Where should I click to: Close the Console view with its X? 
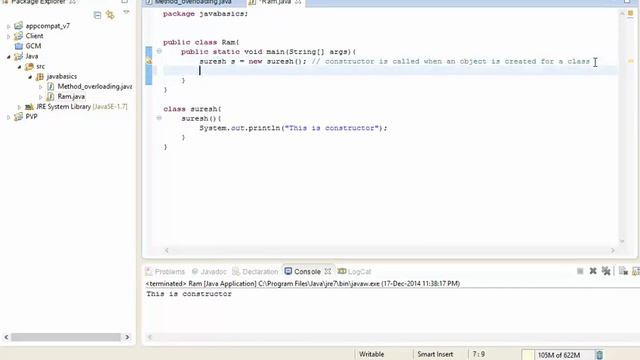tap(328, 271)
